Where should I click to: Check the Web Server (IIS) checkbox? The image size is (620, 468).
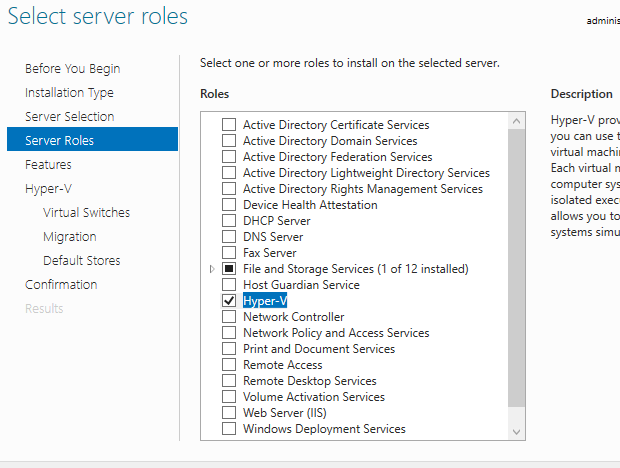[x=229, y=413]
